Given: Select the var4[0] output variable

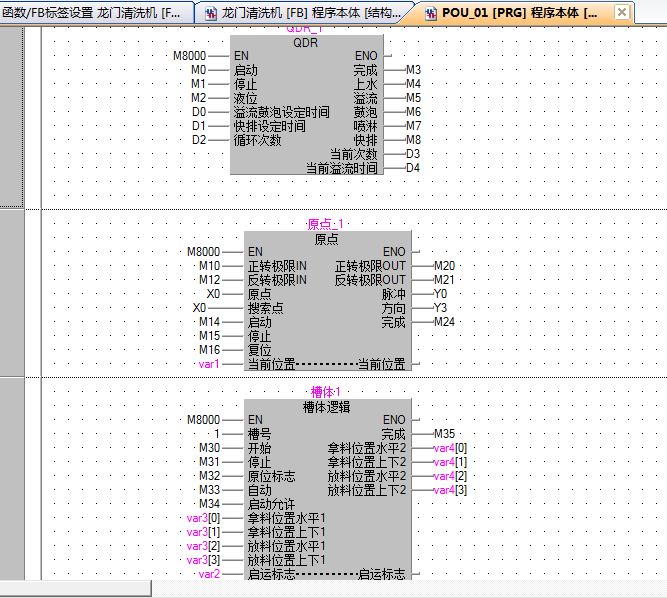Looking at the screenshot, I should click(x=449, y=448).
